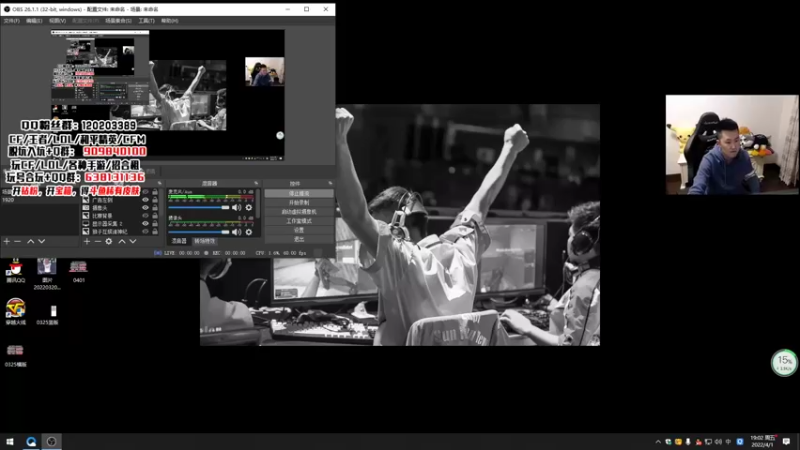
Task: Click the 开始录制 button
Action: pyautogui.click(x=299, y=203)
